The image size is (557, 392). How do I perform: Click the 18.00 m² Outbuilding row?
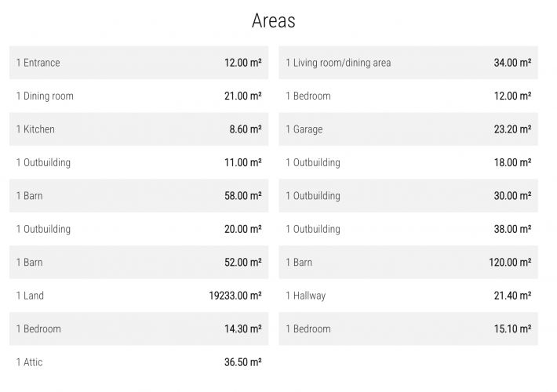[409, 162]
